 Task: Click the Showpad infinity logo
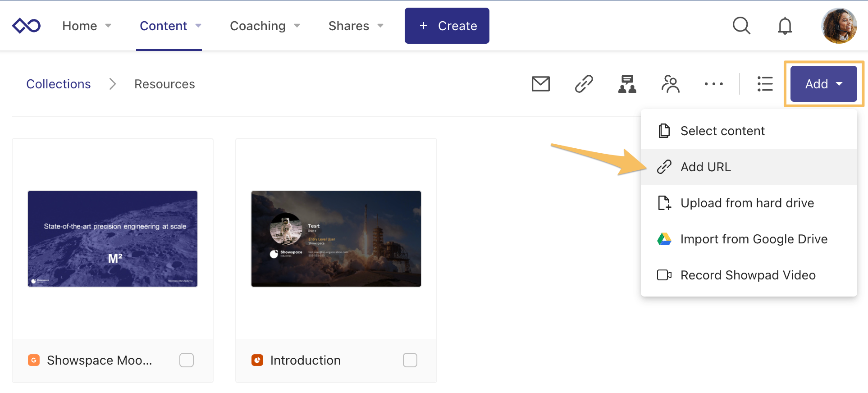coord(26,26)
